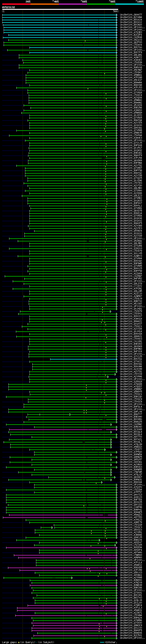146x644 pixels.
Task: Select the UniRef100_C6ZRU8 label
Action: point(131,37)
